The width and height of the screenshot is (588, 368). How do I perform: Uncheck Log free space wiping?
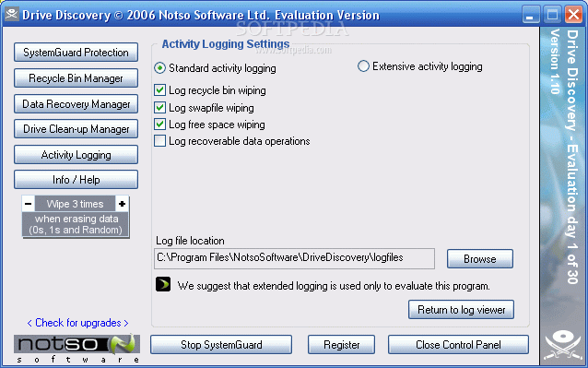[x=159, y=125]
